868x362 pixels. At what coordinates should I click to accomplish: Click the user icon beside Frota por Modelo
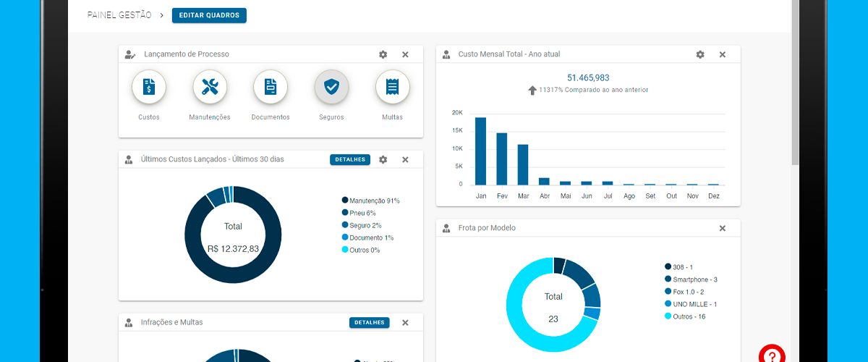coord(446,228)
